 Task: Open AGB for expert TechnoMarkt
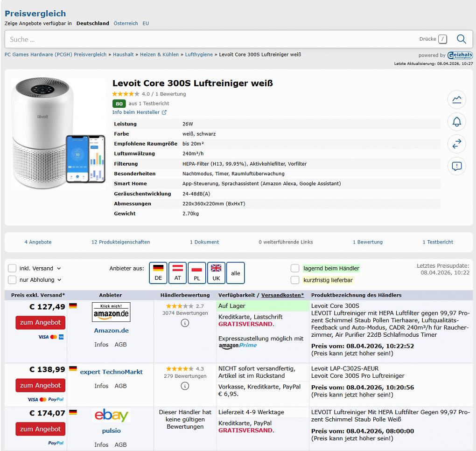tap(120, 386)
